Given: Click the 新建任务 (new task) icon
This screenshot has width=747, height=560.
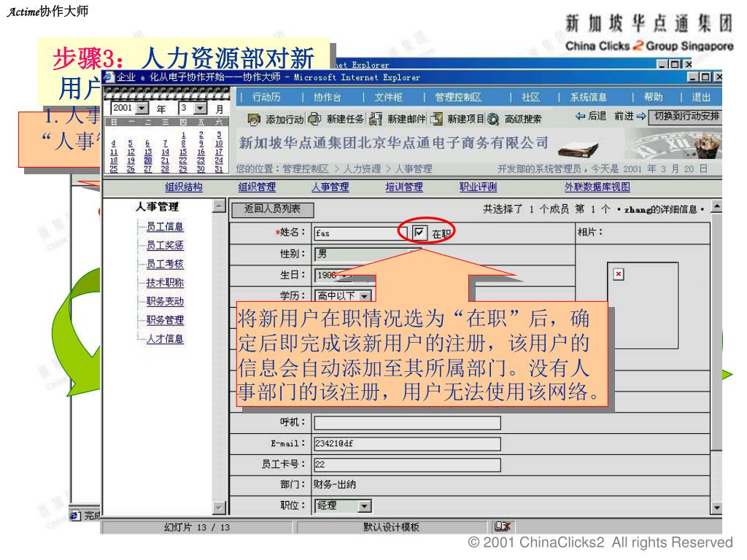Looking at the screenshot, I should tap(315, 119).
